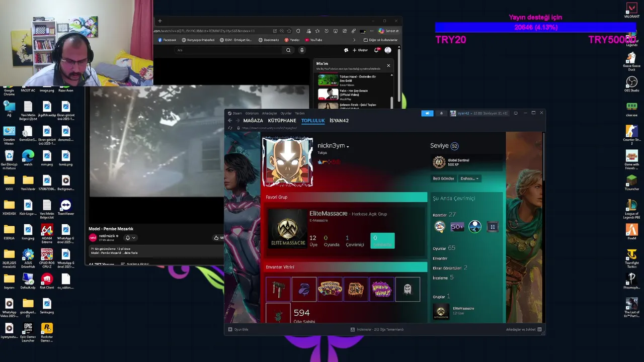This screenshot has width=644, height=362.
Task: Open the Yandex bookmark
Action: [x=292, y=40]
